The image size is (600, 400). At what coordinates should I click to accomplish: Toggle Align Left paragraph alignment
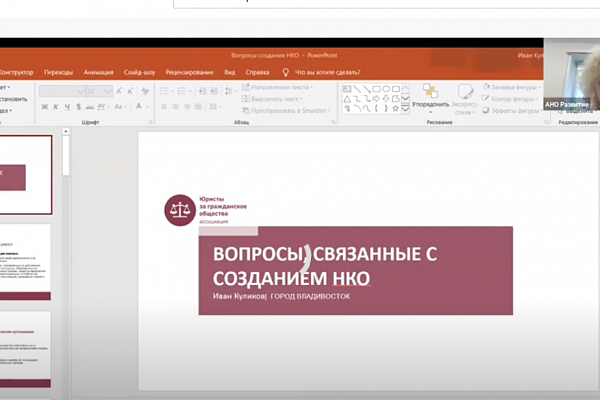164,107
